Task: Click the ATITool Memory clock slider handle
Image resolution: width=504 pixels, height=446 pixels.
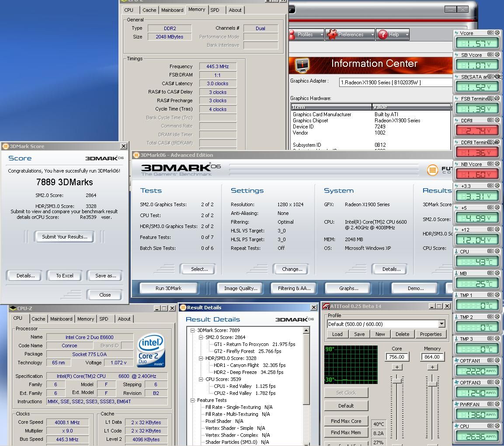Action: pos(433,384)
